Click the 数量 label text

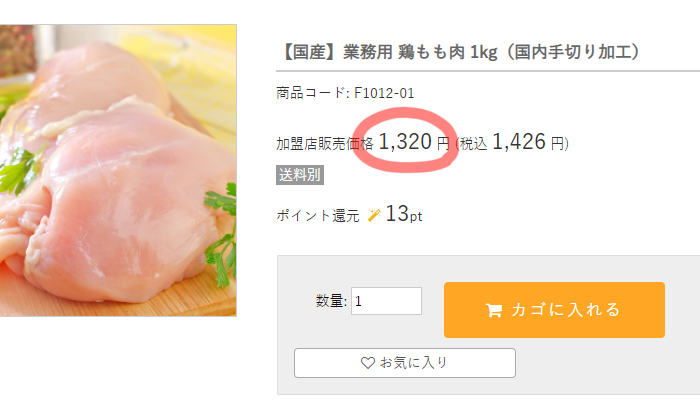click(331, 301)
